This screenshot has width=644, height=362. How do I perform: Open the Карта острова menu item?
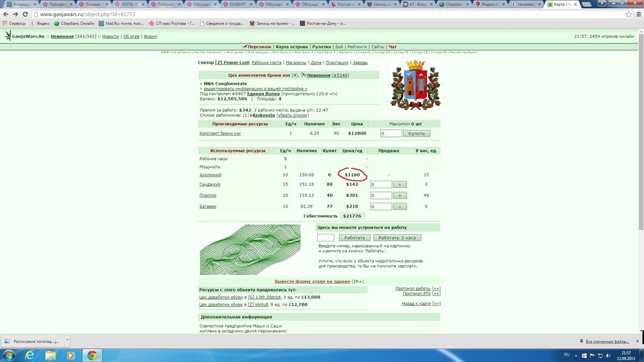click(x=292, y=47)
